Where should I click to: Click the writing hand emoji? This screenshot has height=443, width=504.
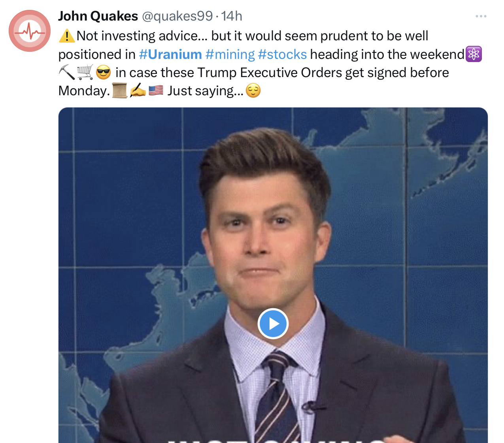click(138, 91)
